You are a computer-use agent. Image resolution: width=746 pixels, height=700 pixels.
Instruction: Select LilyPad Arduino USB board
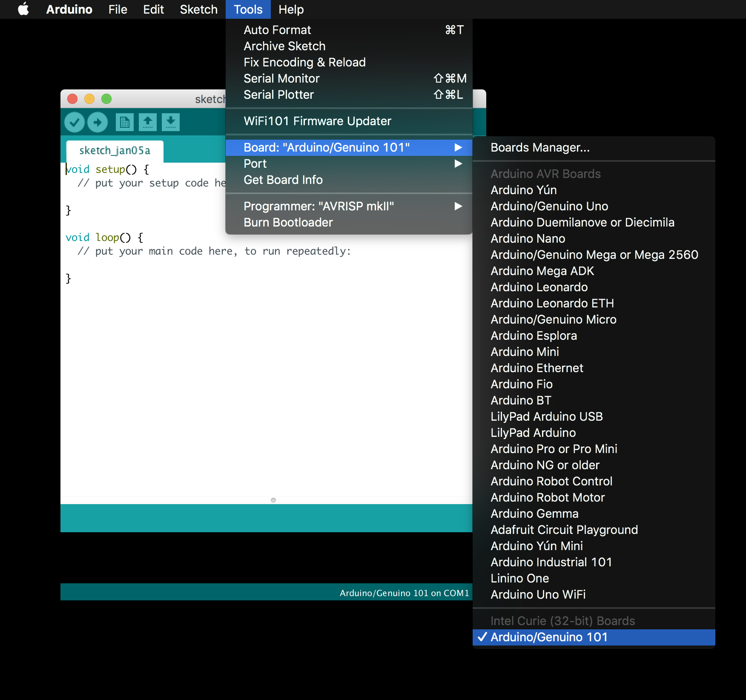point(594,417)
